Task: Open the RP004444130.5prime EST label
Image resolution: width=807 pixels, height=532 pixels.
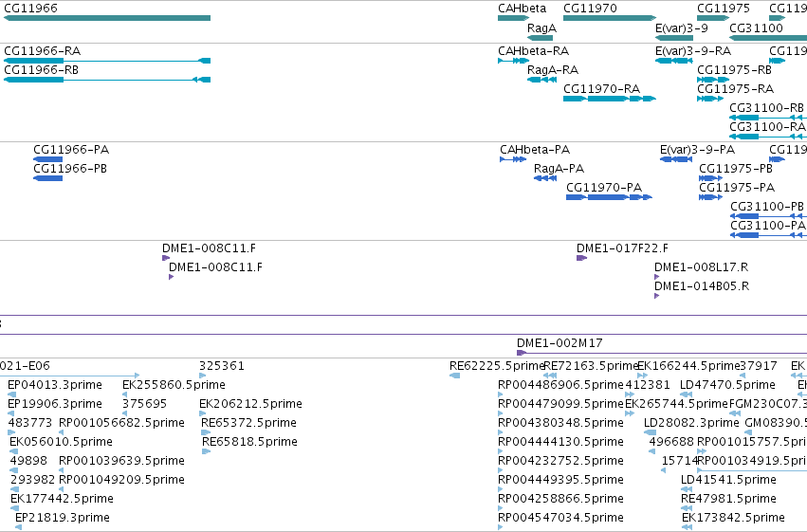Action: coord(560,443)
